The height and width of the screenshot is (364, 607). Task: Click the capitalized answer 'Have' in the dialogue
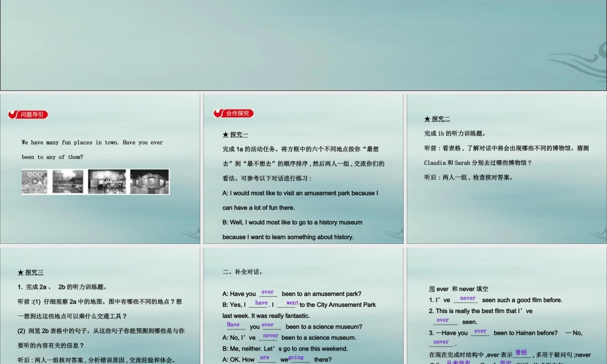(x=233, y=325)
